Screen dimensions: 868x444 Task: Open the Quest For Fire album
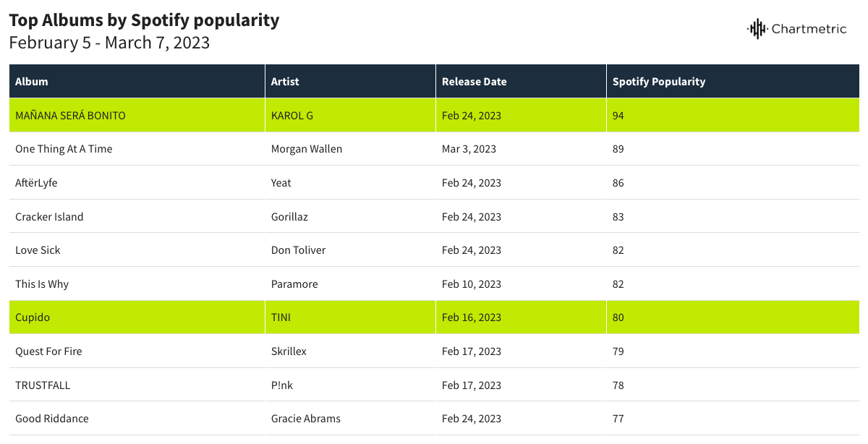click(48, 351)
